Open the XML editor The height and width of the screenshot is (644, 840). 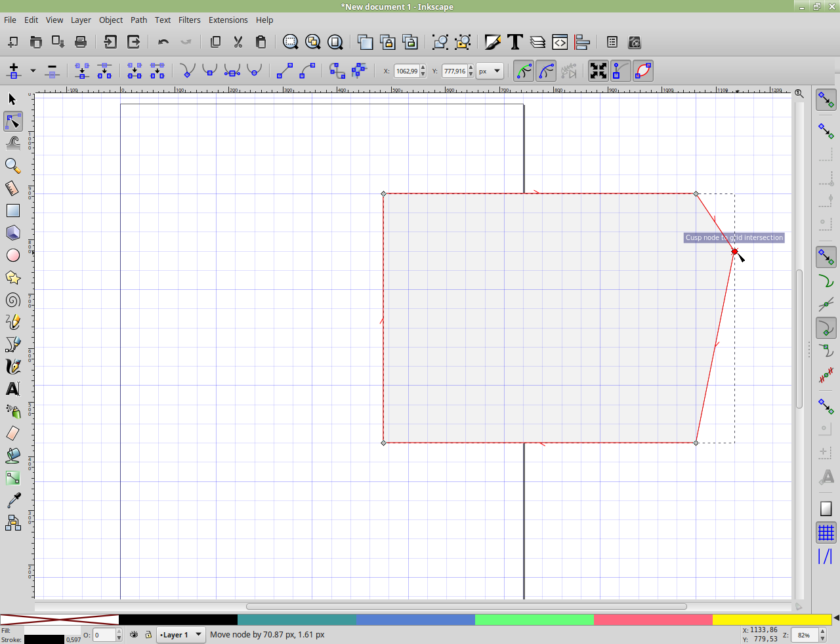pos(560,42)
